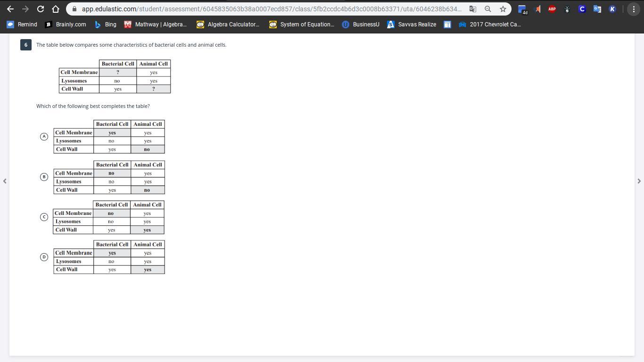
Task: Go back to the previous page
Action: click(10, 9)
